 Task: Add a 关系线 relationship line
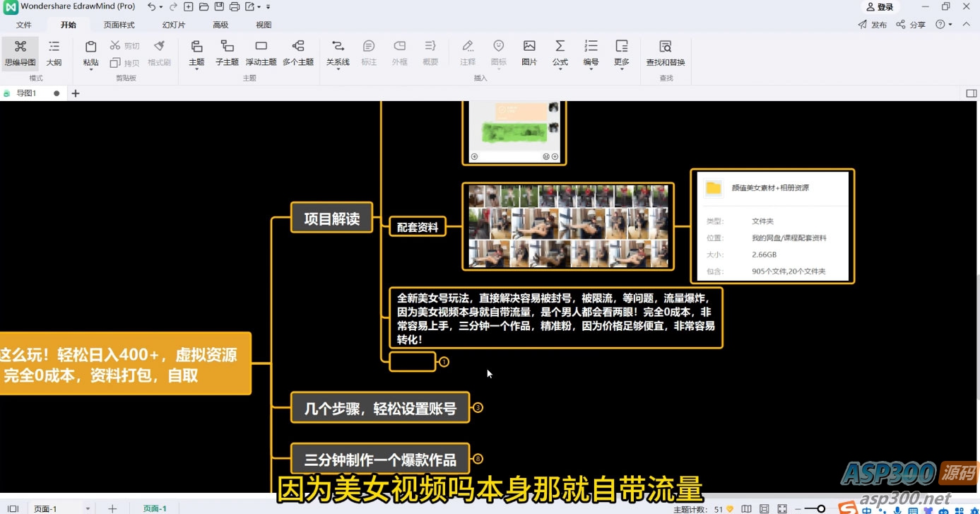(x=338, y=53)
